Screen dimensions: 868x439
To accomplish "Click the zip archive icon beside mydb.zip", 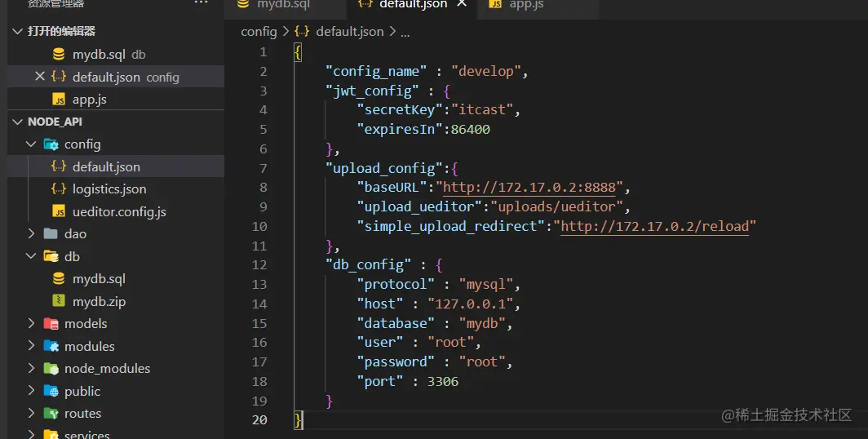I will pyautogui.click(x=59, y=300).
